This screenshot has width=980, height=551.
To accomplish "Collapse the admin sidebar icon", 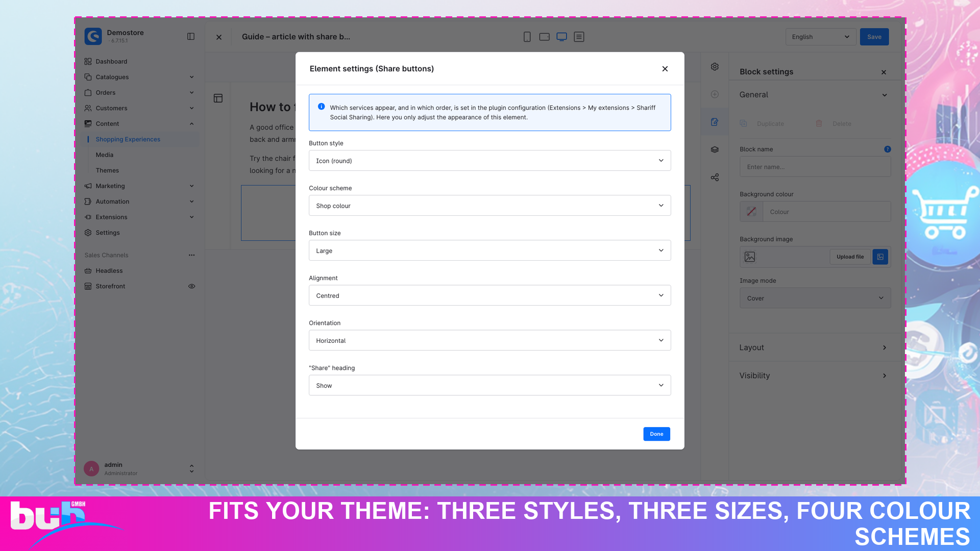I will coord(191,37).
